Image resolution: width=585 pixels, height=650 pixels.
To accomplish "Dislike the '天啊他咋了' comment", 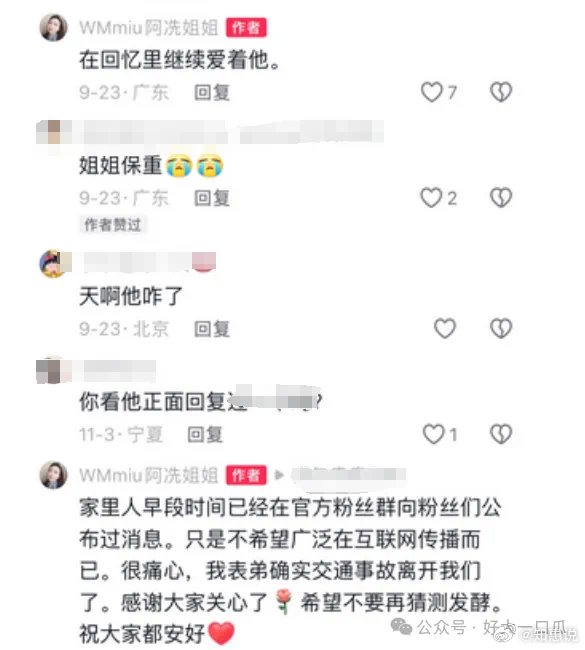I will coord(501,328).
